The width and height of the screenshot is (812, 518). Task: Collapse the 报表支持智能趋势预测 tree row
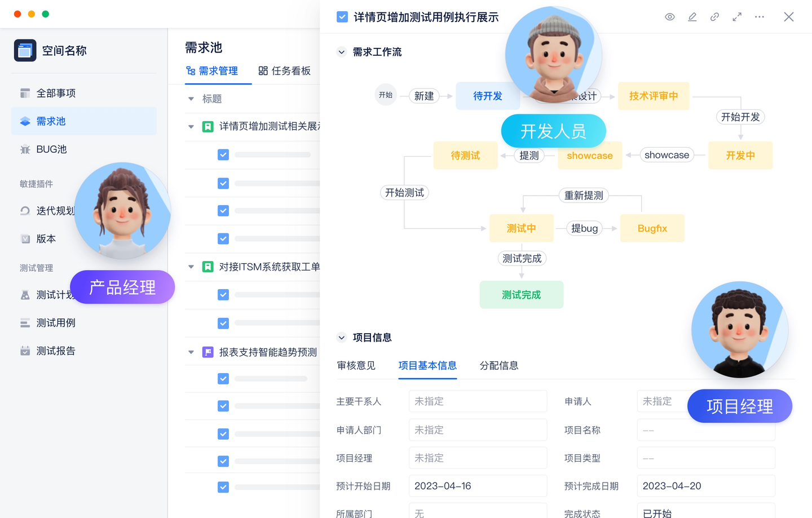coord(191,352)
